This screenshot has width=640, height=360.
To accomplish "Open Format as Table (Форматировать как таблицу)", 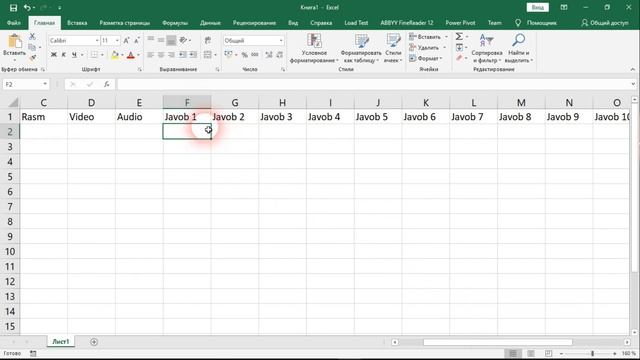I will 361,48.
